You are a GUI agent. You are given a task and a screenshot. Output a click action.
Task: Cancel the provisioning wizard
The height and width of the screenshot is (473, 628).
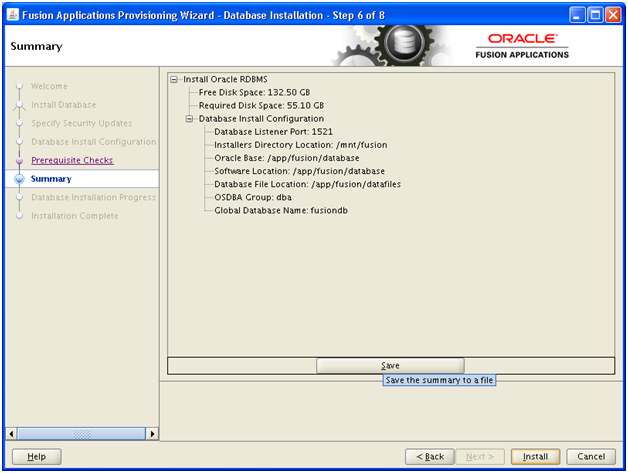click(x=591, y=457)
